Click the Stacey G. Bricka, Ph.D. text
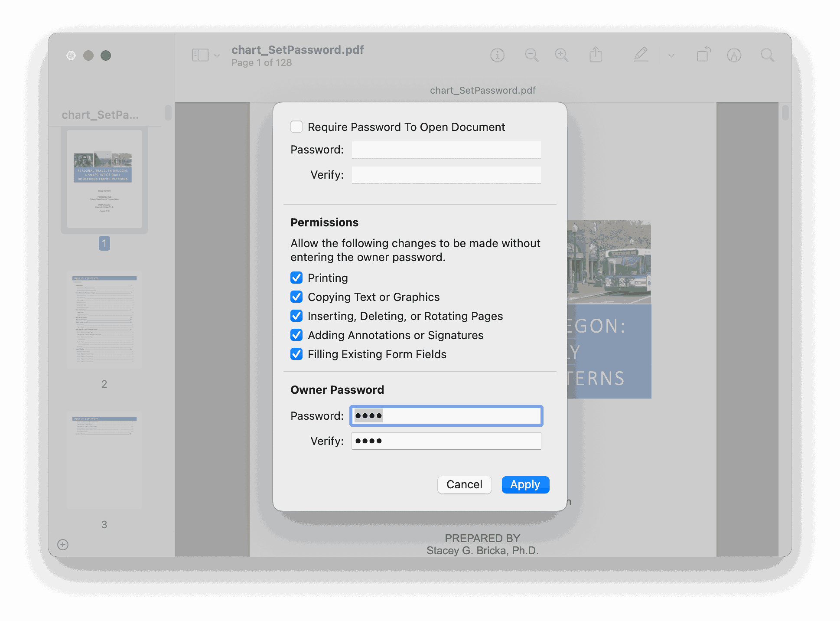The width and height of the screenshot is (840, 621). click(482, 550)
